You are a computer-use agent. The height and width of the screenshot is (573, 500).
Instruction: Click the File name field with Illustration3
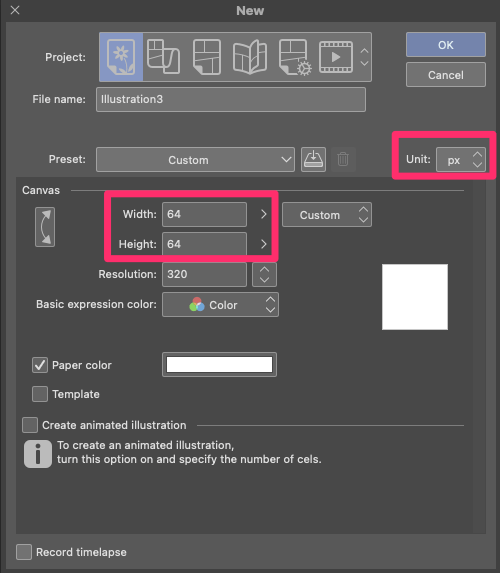pos(231,99)
